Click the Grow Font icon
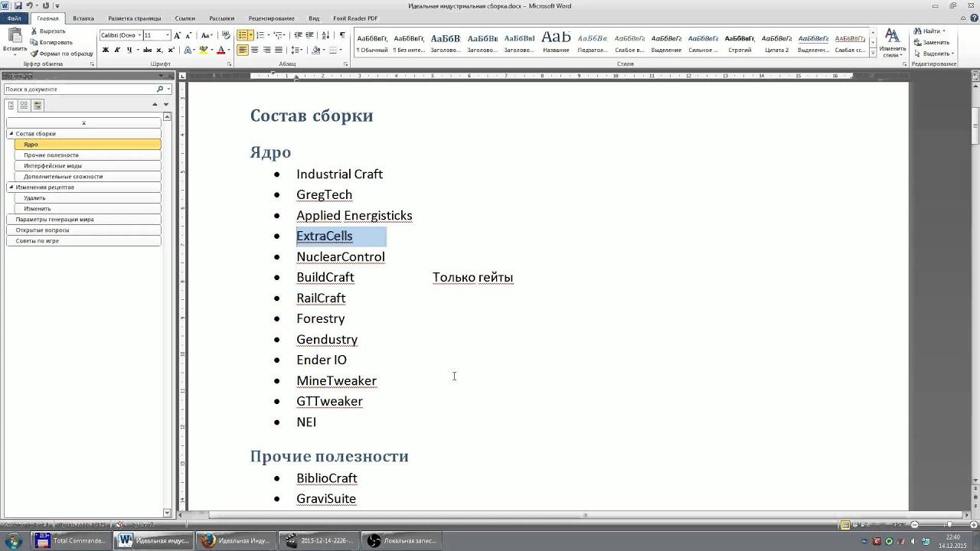The height and width of the screenshot is (551, 980). tap(178, 35)
